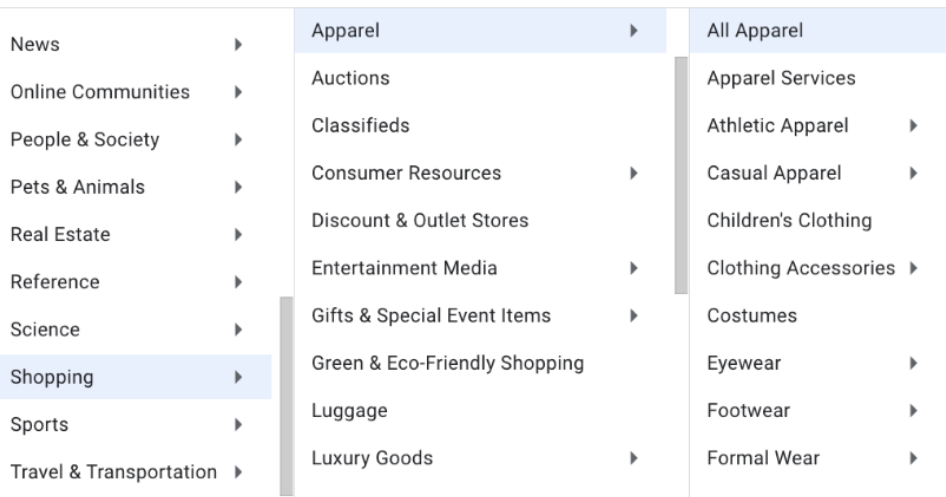Select Pets & Animals category
The height and width of the screenshot is (497, 946).
(x=77, y=187)
